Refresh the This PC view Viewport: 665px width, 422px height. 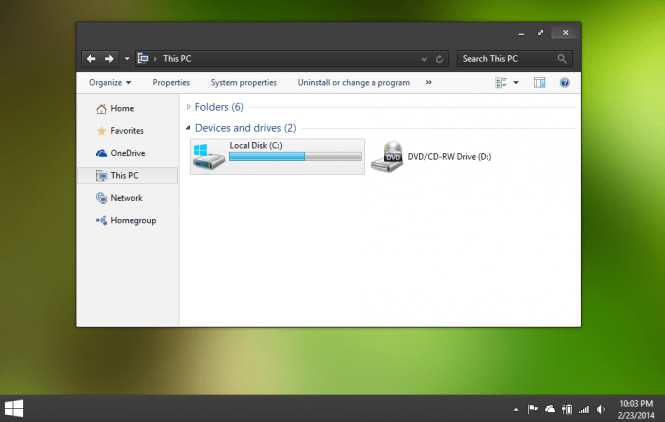[439, 59]
